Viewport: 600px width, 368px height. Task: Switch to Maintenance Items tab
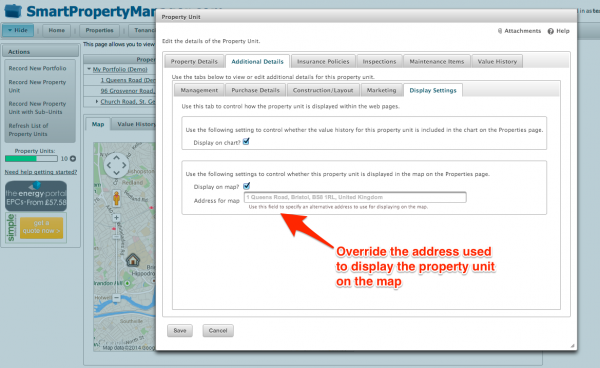(x=437, y=61)
